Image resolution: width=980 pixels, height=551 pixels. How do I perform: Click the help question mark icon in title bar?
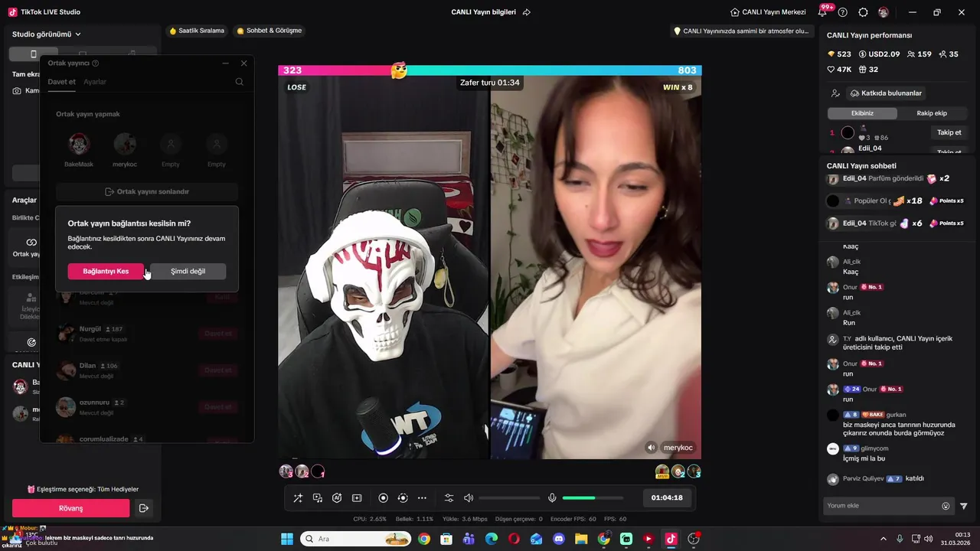[843, 12]
